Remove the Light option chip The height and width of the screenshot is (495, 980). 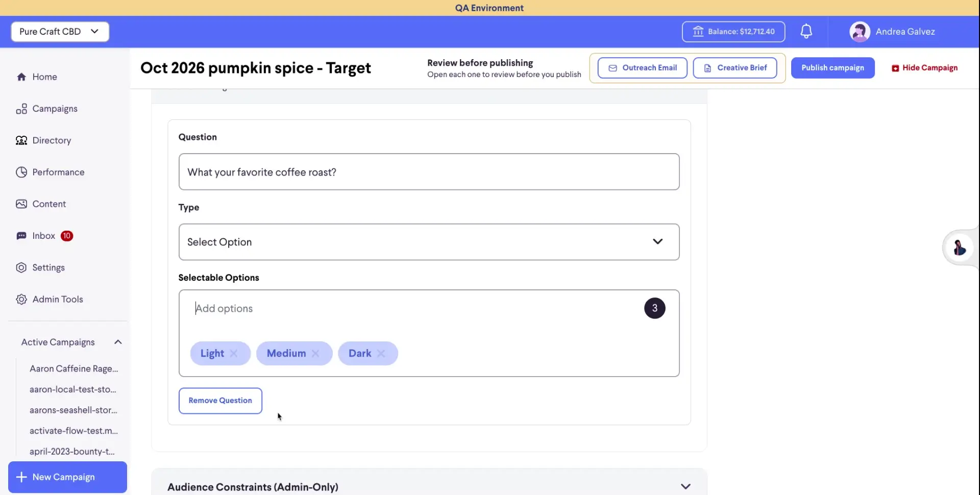234,353
